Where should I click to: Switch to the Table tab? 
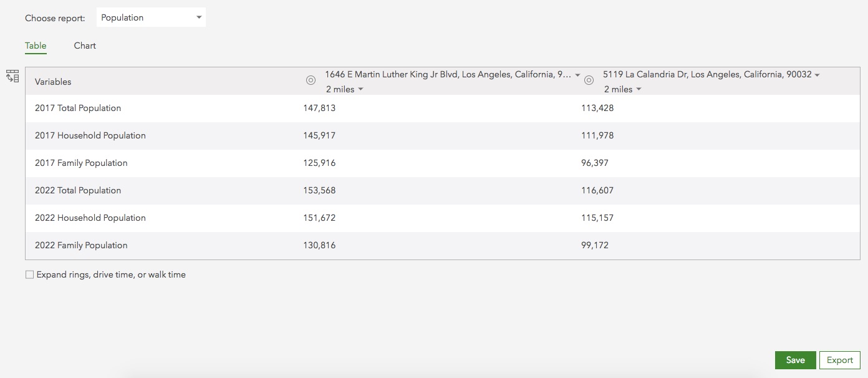pyautogui.click(x=36, y=46)
